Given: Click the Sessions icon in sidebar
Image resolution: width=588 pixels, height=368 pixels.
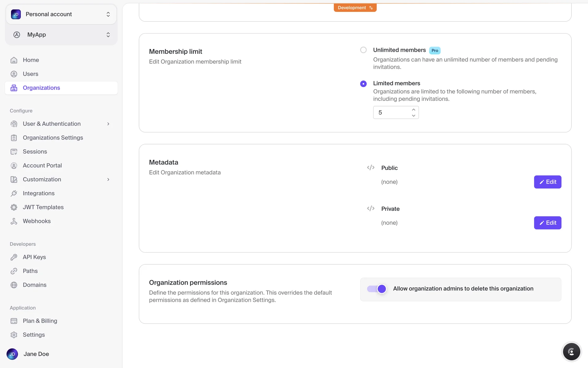Looking at the screenshot, I should tap(14, 151).
